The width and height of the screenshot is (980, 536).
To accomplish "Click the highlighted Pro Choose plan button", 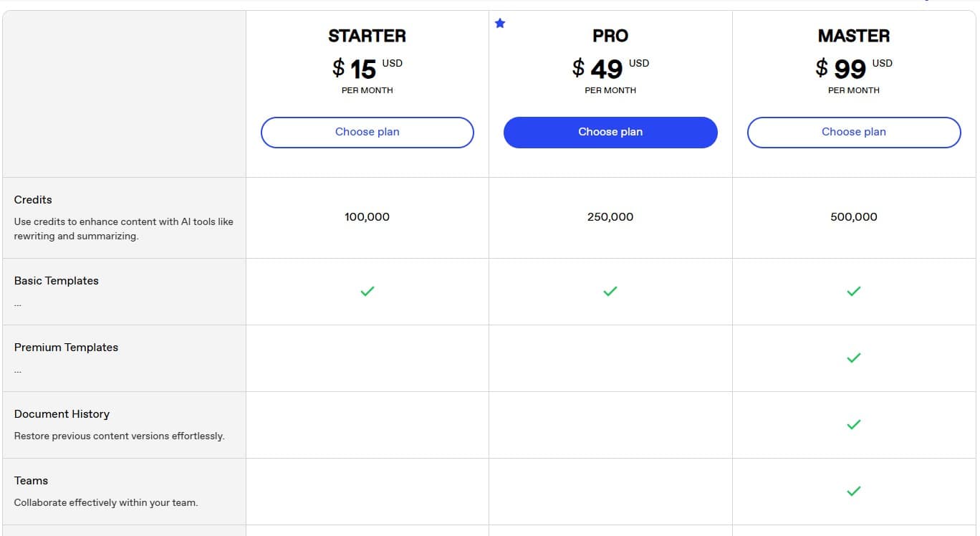I will click(x=610, y=132).
